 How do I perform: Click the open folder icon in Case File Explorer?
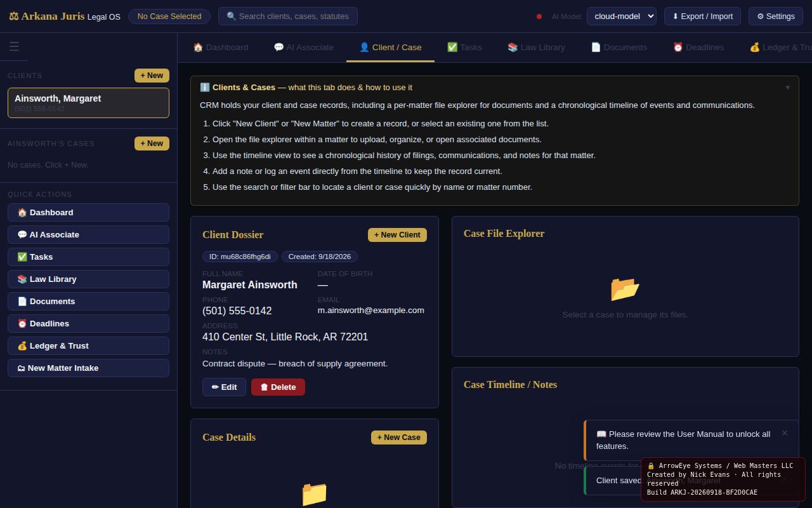click(x=625, y=289)
